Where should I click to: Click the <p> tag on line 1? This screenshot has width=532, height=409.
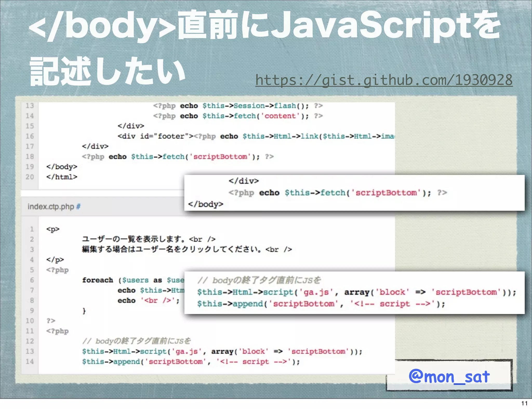(53, 229)
